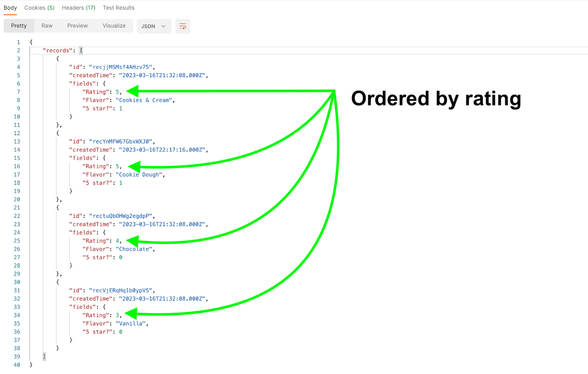Click the "Cookies & Cream" flavor value
The width and height of the screenshot is (588, 374).
(144, 100)
